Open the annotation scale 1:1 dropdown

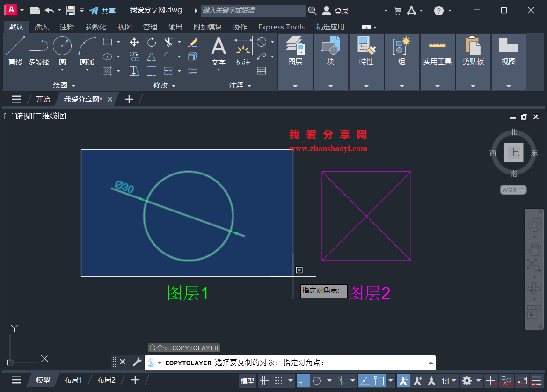[x=449, y=381]
